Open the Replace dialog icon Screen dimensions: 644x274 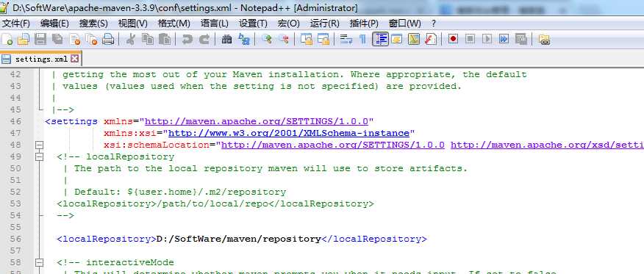(244, 40)
